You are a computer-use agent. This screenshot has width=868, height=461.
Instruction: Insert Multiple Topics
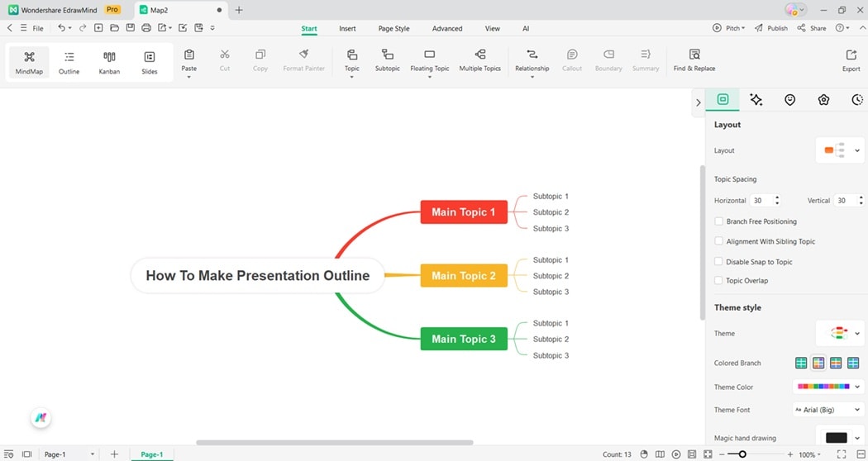point(480,59)
